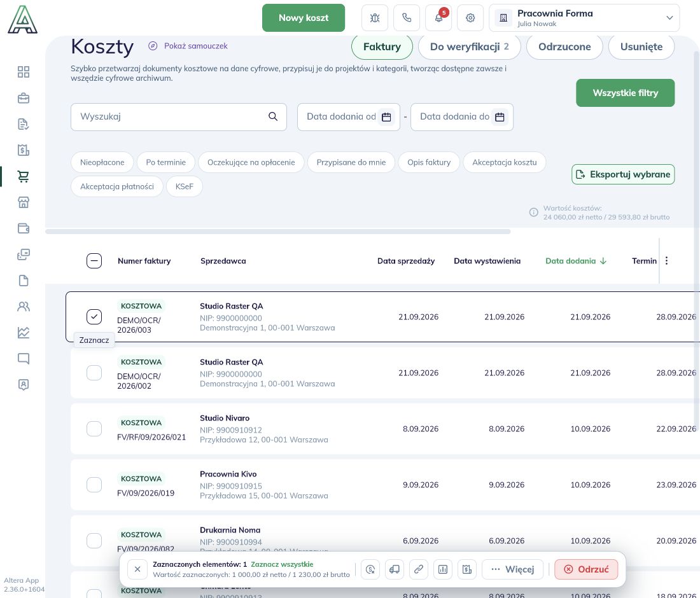The width and height of the screenshot is (700, 598).
Task: Sort by the Numer faktury column header
Action: (144, 261)
